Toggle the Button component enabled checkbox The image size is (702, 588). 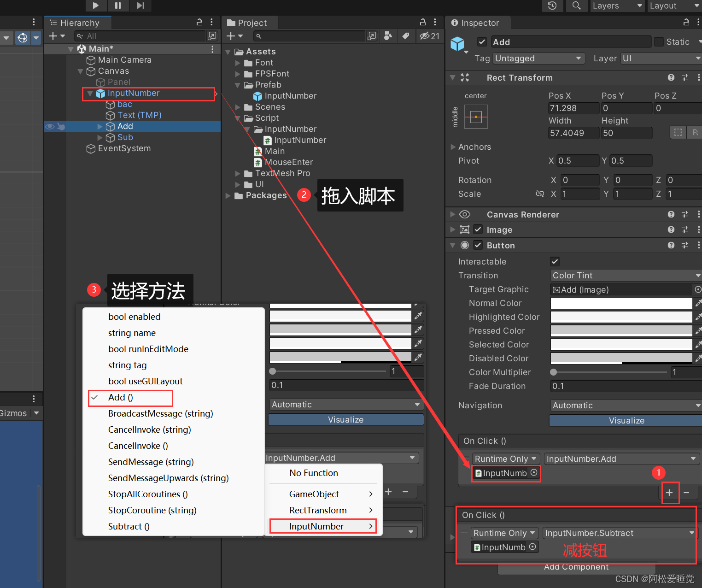click(x=478, y=245)
